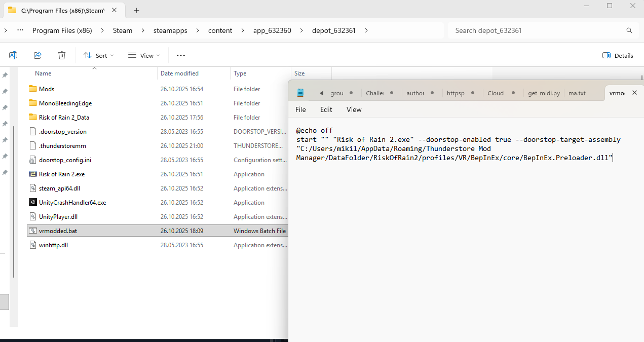Select the winhttp.dll file

pyautogui.click(x=53, y=245)
